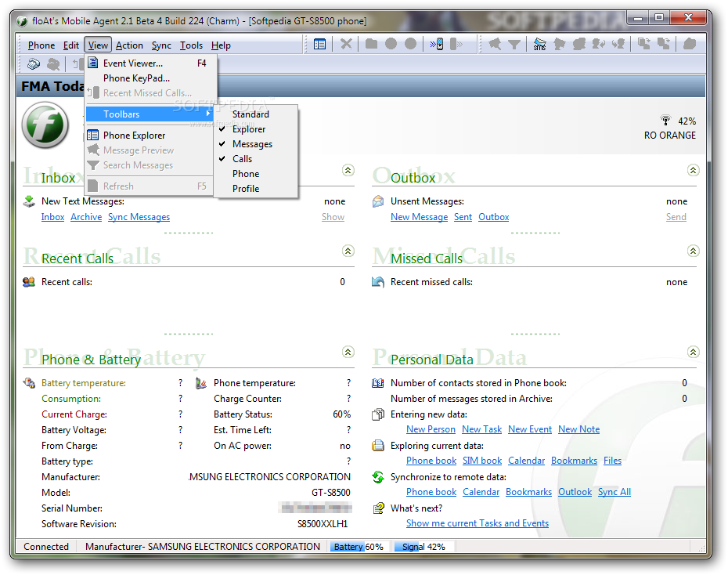Image resolution: width=728 pixels, height=575 pixels.
Task: Click the New Message link
Action: 420,217
